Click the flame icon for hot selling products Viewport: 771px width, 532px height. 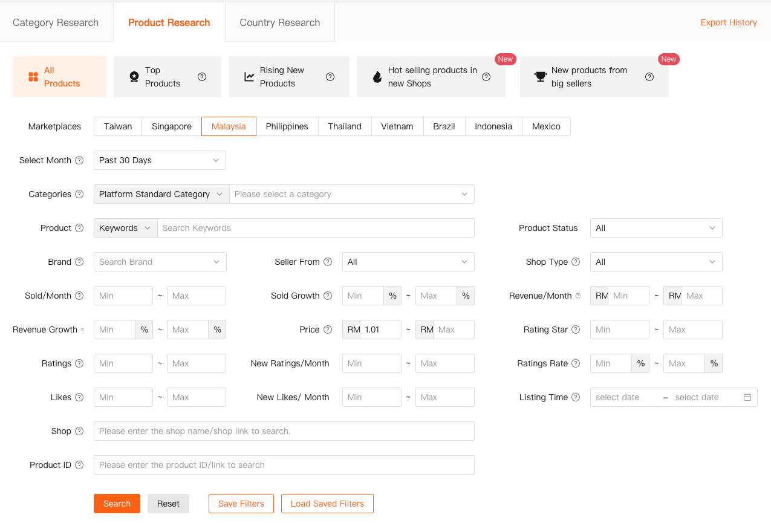pyautogui.click(x=377, y=77)
